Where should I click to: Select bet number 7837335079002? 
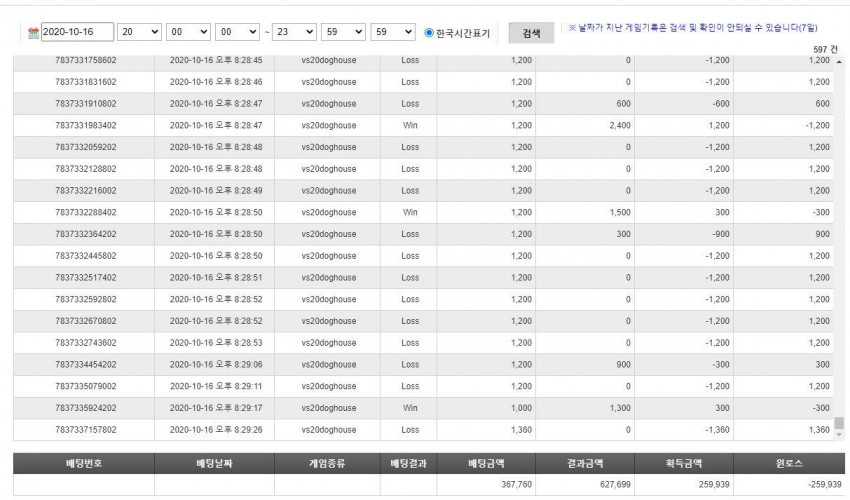point(86,386)
